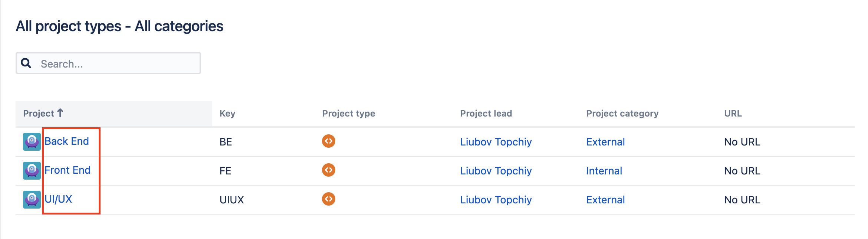Image resolution: width=868 pixels, height=239 pixels.
Task: Click the UI/UX project avatar icon
Action: (32, 200)
